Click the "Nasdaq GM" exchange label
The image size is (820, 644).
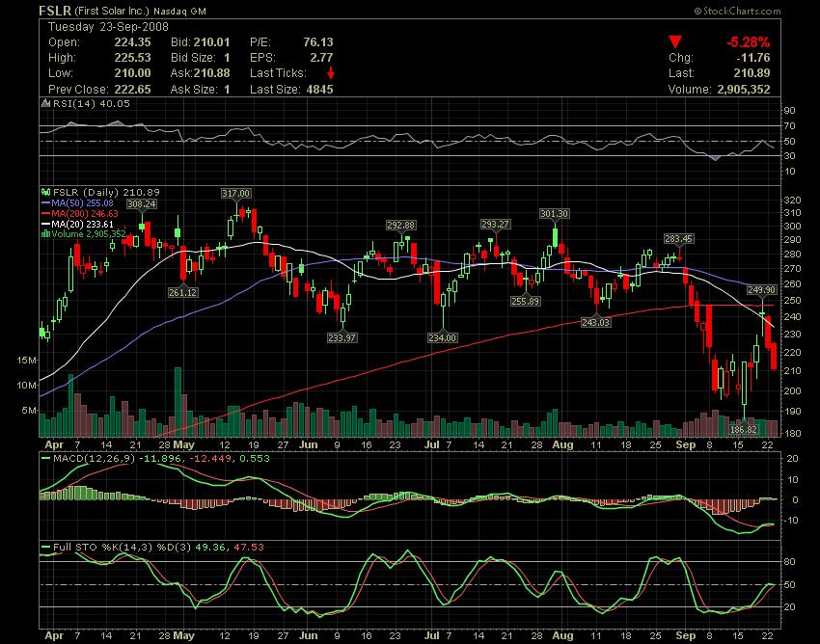(x=179, y=11)
